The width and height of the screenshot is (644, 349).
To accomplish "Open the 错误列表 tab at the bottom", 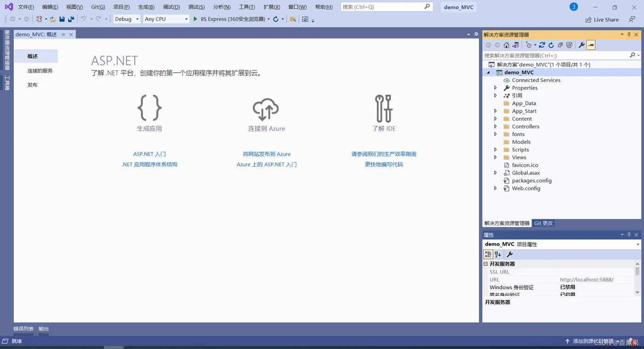I will click(x=23, y=329).
